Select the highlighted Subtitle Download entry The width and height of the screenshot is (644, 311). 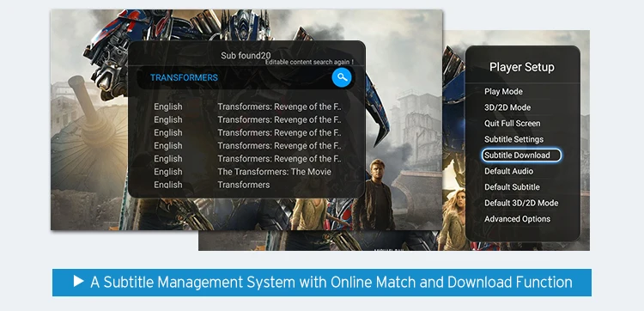[x=521, y=155]
